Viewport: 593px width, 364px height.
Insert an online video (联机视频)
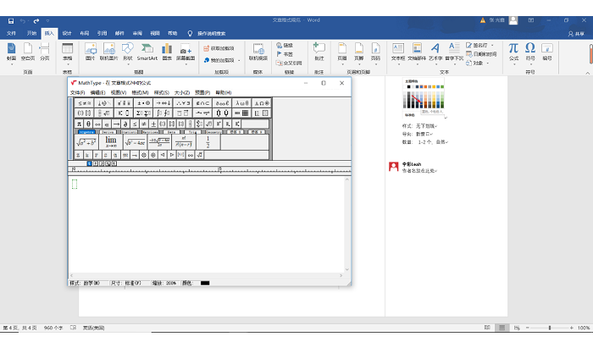click(x=258, y=52)
